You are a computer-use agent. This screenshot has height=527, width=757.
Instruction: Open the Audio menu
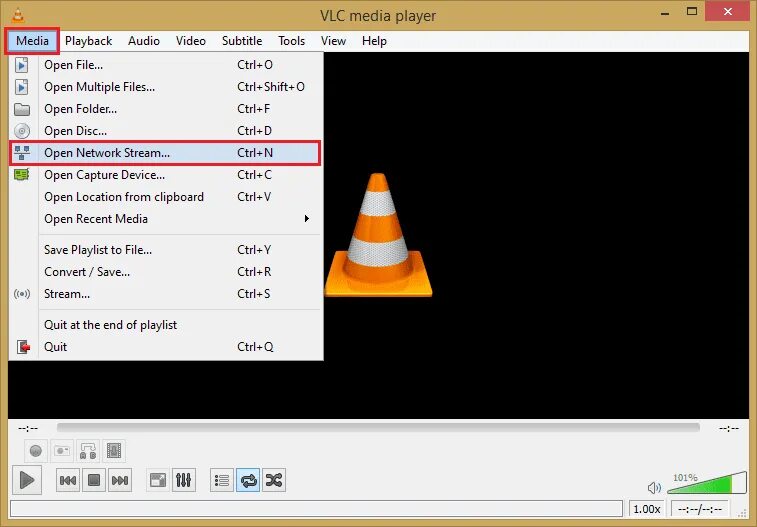[144, 41]
